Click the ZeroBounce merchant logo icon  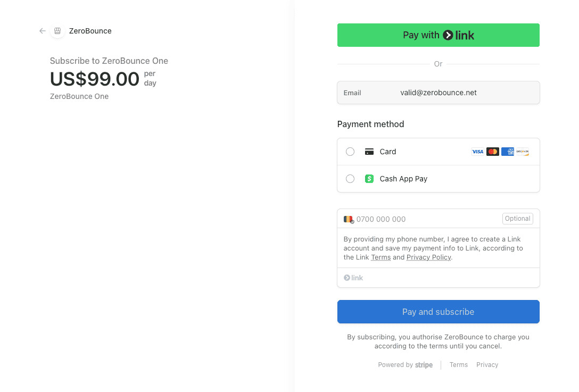pos(57,31)
